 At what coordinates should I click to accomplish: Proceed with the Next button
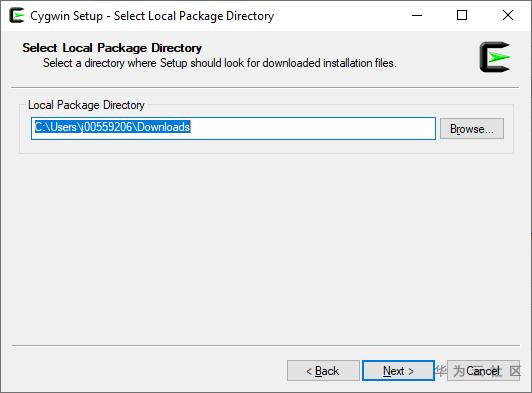coord(398,371)
